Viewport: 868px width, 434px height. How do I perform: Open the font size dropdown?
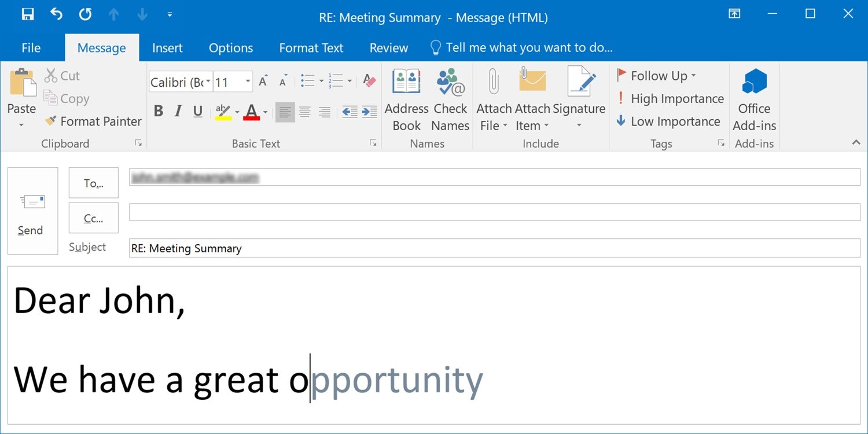point(248,82)
